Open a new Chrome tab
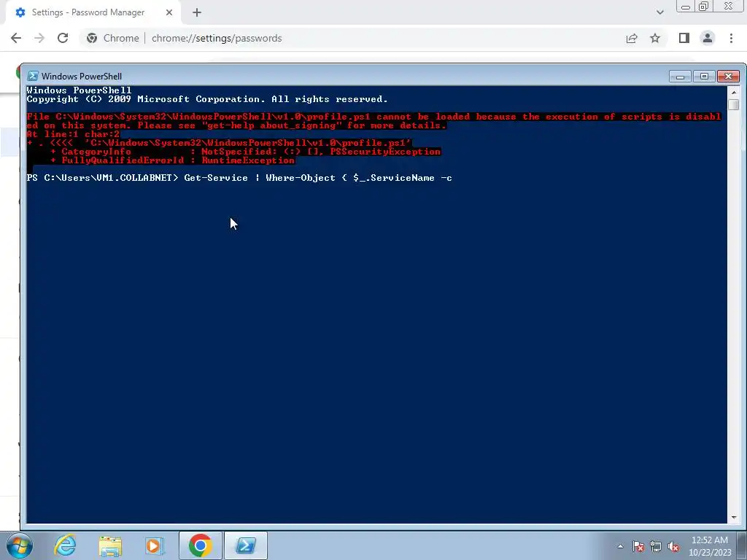This screenshot has width=747, height=560. [x=197, y=13]
